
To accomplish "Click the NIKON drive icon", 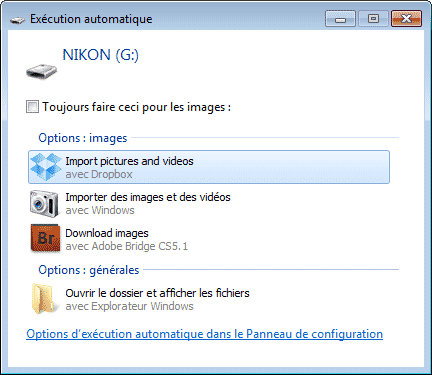I will click(x=42, y=71).
